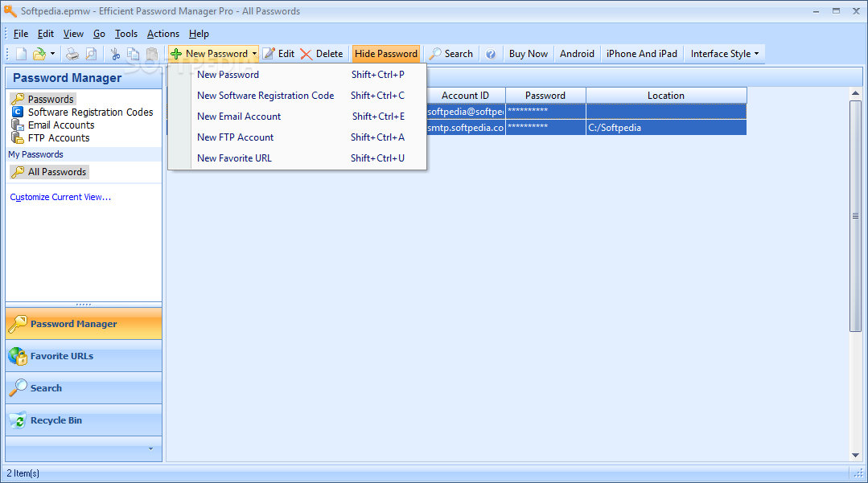868x483 pixels.
Task: Click the Buy Now button
Action: (x=528, y=54)
